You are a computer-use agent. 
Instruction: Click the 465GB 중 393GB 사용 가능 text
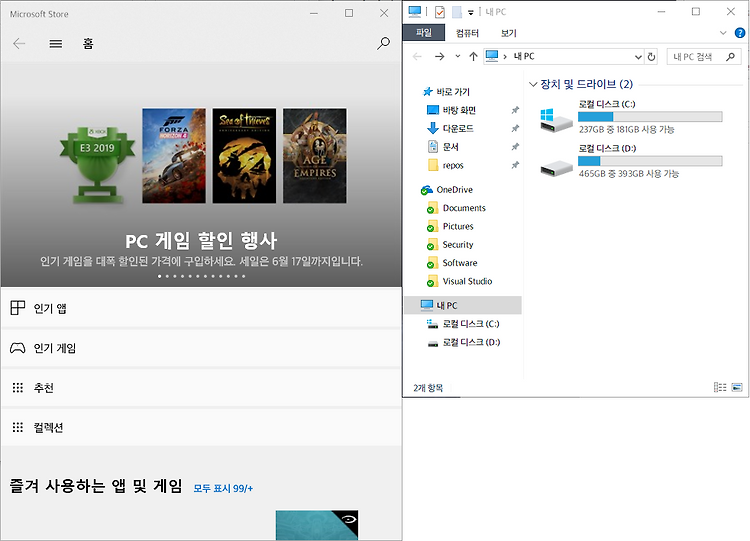tap(629, 173)
